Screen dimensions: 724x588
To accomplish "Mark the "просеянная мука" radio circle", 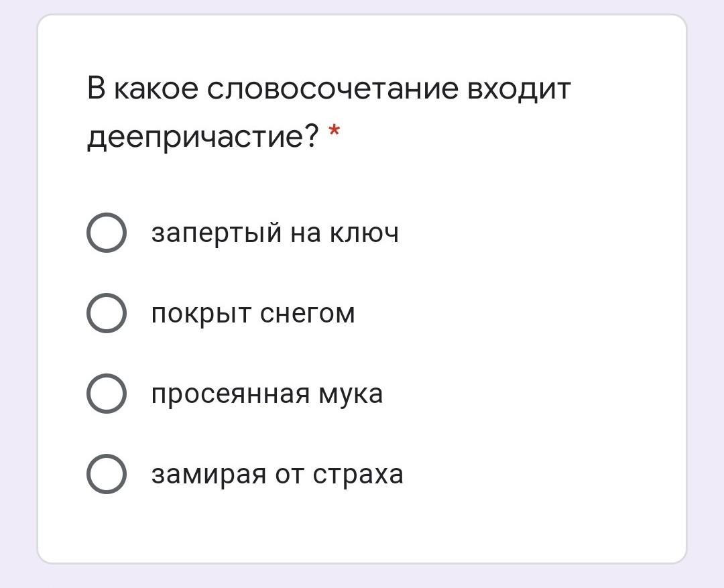I will [x=106, y=394].
